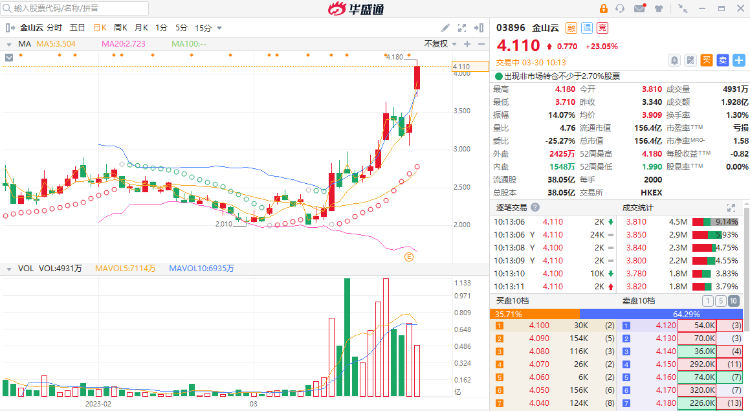Select the pencil drawing tool
The width and height of the screenshot is (750, 411).
pos(445,28)
